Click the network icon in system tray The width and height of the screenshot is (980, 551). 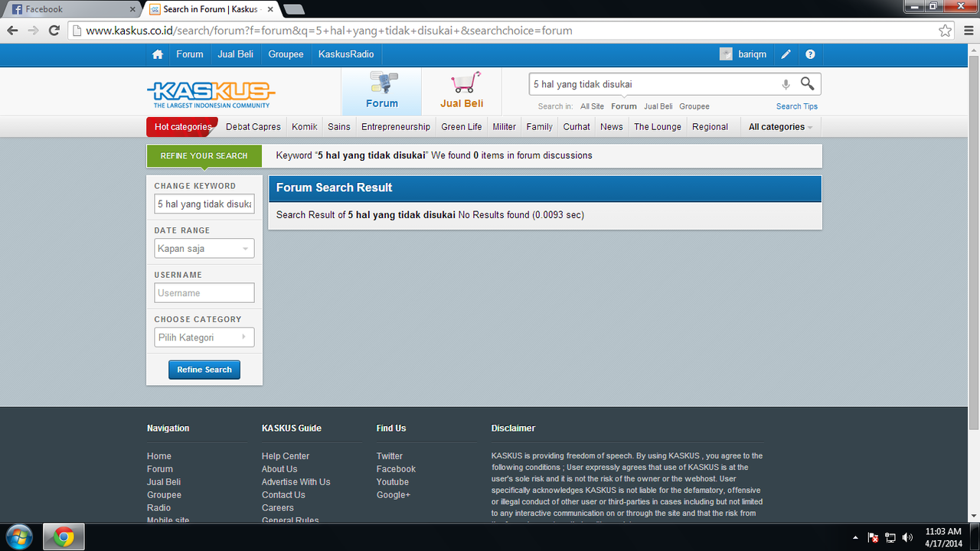[890, 537]
